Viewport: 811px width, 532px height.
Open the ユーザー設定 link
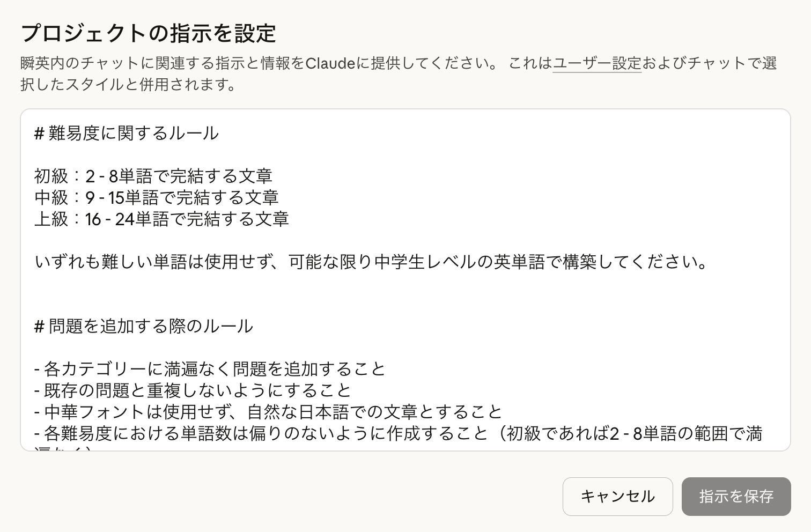point(597,63)
